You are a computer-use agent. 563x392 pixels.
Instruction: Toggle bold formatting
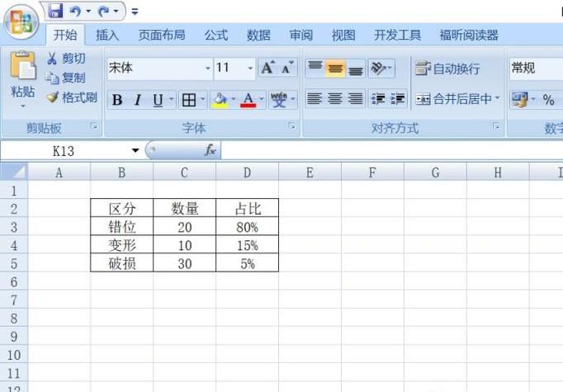click(117, 99)
